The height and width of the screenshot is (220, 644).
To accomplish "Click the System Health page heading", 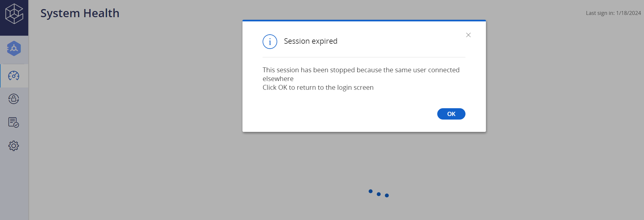I will pos(80,13).
